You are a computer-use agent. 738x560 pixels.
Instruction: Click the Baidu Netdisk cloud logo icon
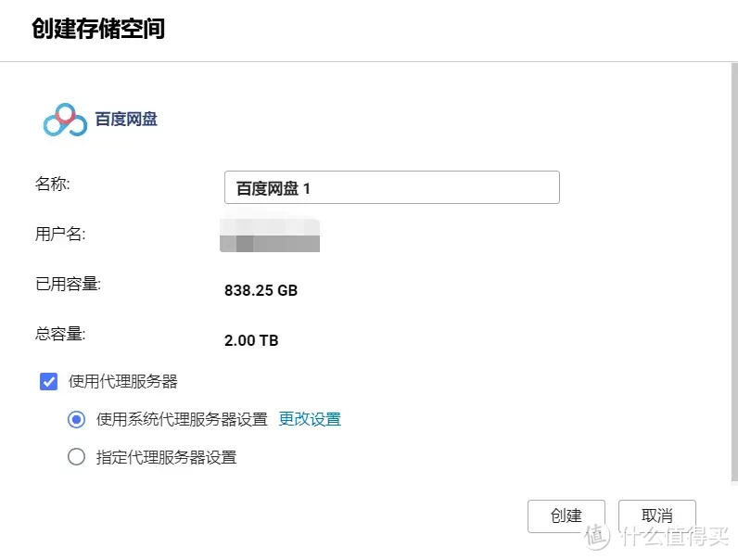pos(65,120)
